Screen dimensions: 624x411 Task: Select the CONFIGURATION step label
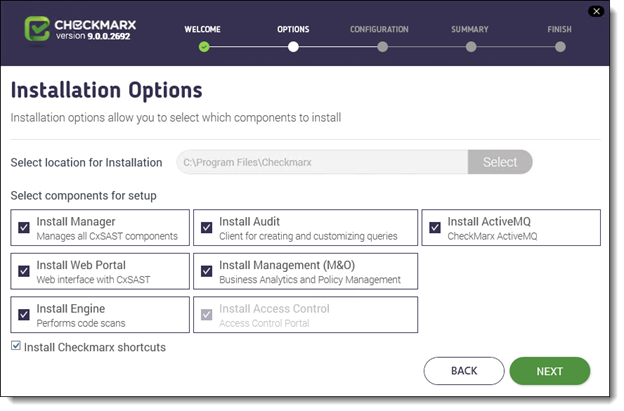(379, 29)
